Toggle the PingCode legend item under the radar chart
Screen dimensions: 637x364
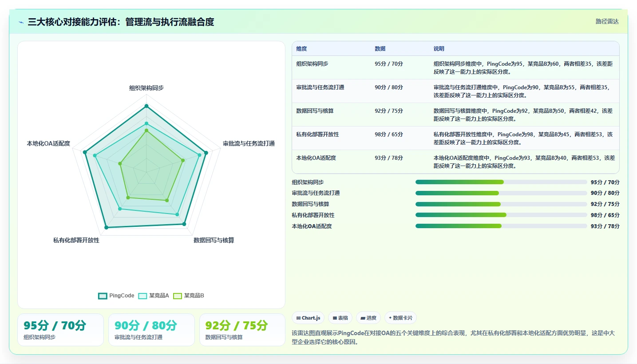[116, 296]
